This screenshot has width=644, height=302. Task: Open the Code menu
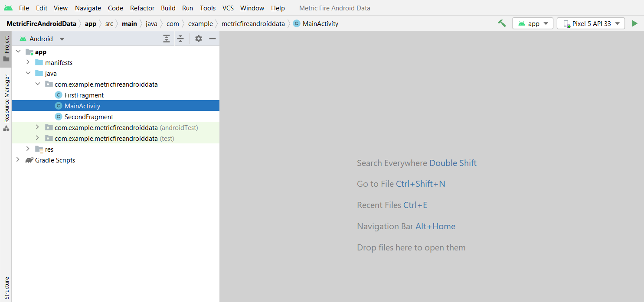(115, 8)
